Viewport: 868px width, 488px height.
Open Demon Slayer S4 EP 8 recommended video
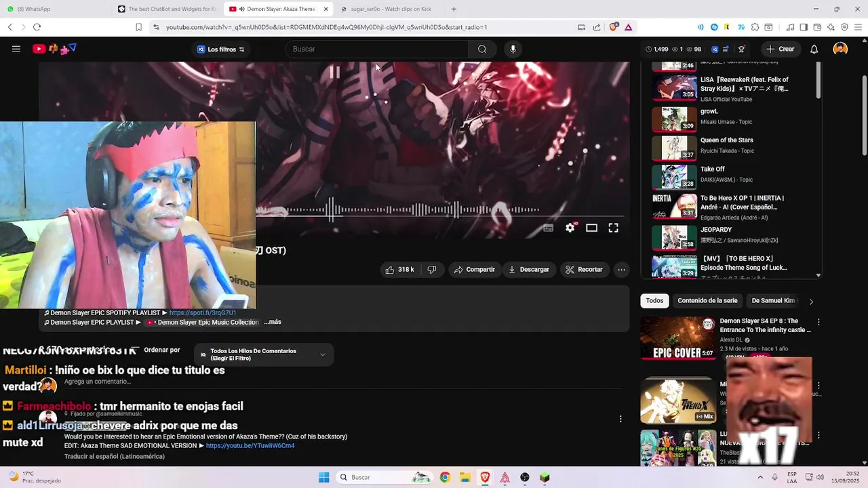[726, 338]
